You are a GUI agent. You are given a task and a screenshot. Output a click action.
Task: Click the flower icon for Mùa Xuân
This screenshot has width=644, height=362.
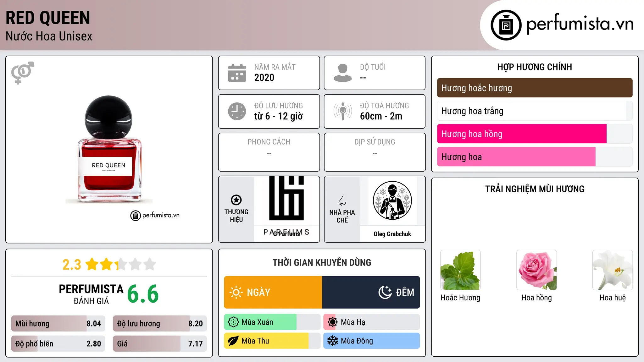coord(233,322)
